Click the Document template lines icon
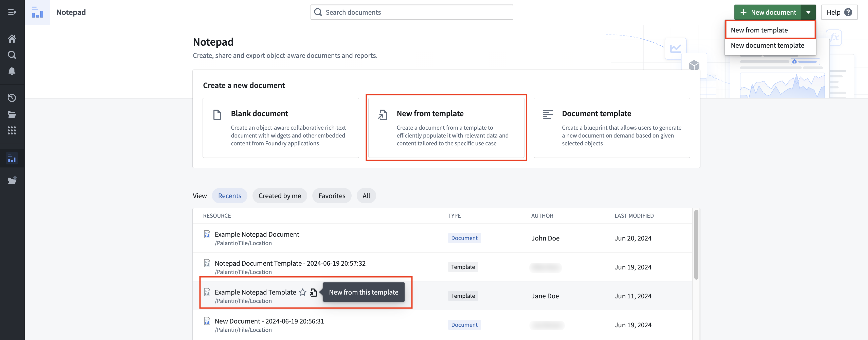This screenshot has height=340, width=868. coord(548,115)
